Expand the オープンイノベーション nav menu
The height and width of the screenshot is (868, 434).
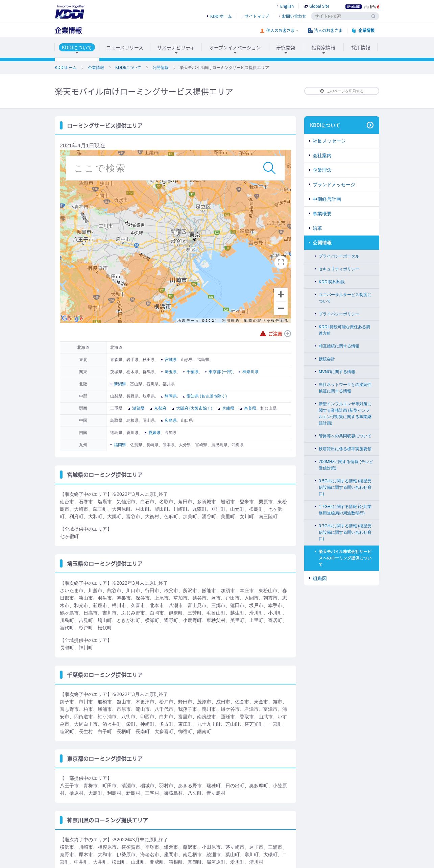pos(235,48)
